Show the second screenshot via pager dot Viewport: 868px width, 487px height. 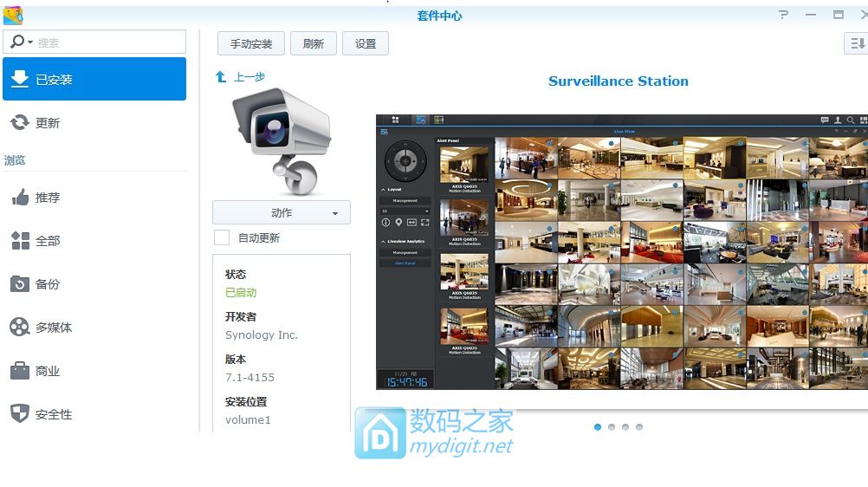[x=611, y=427]
